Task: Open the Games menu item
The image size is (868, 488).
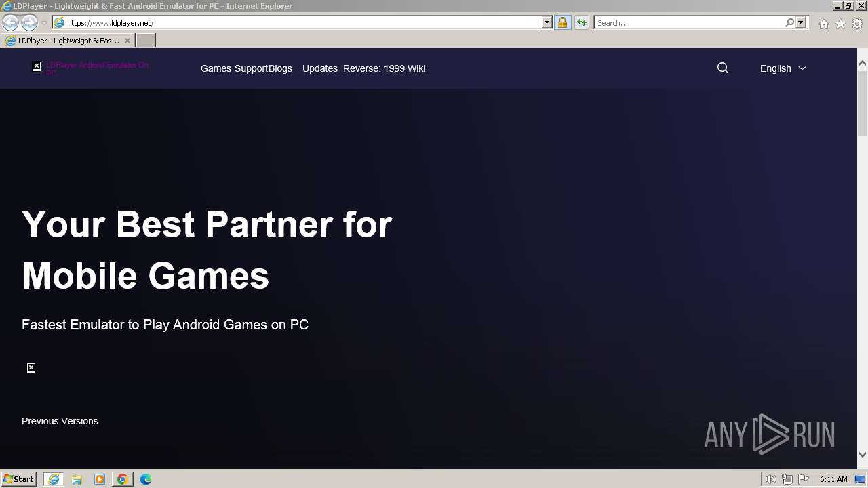Action: tap(216, 68)
